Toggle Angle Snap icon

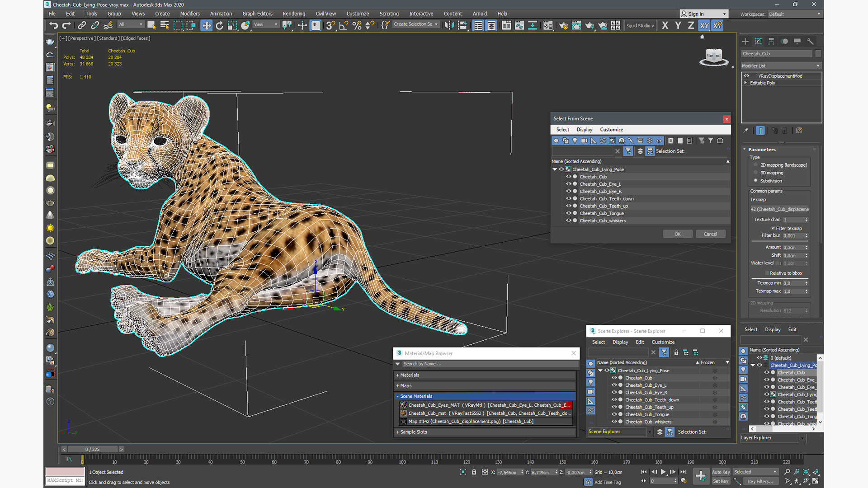pos(344,25)
